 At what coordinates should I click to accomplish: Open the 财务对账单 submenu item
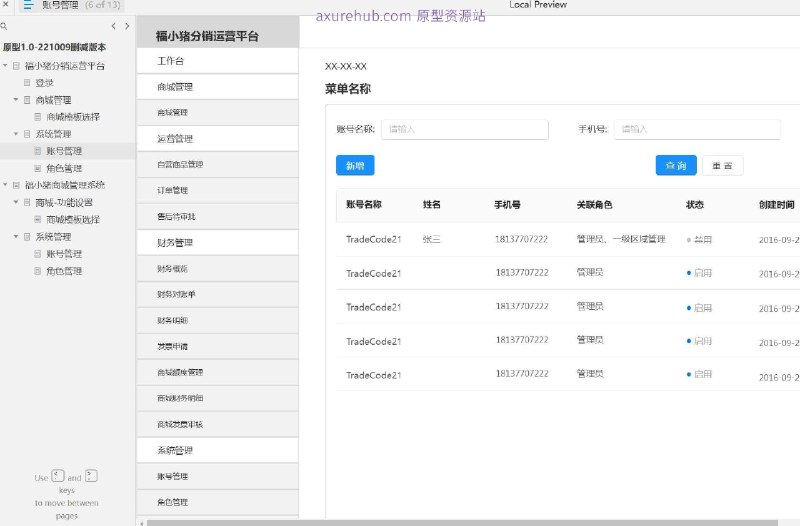pos(217,294)
